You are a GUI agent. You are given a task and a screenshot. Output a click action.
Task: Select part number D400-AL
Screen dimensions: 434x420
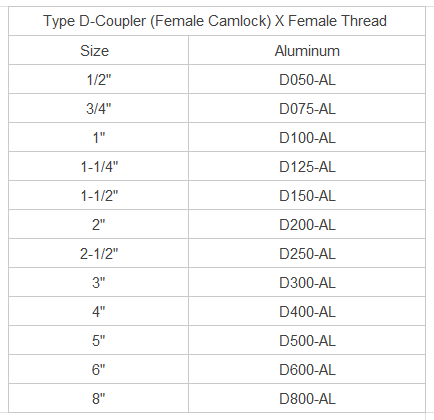pos(307,312)
